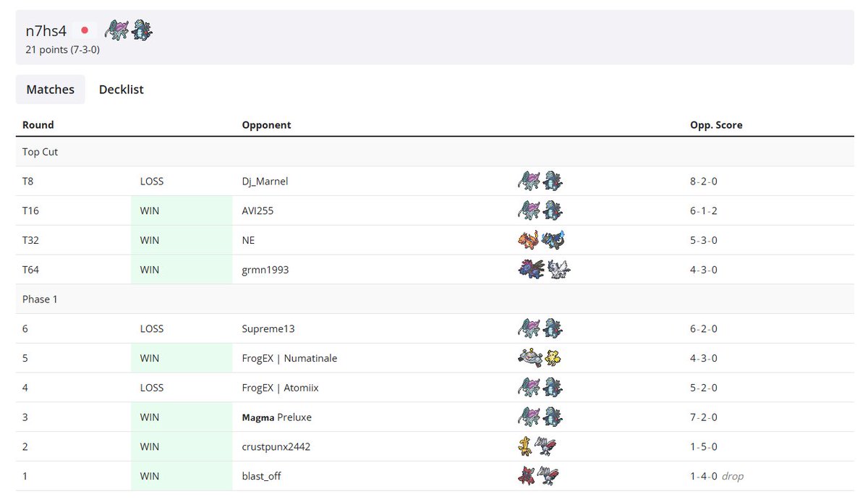Click the 1-5-0 opponent score
This screenshot has width=868, height=502.
(704, 447)
